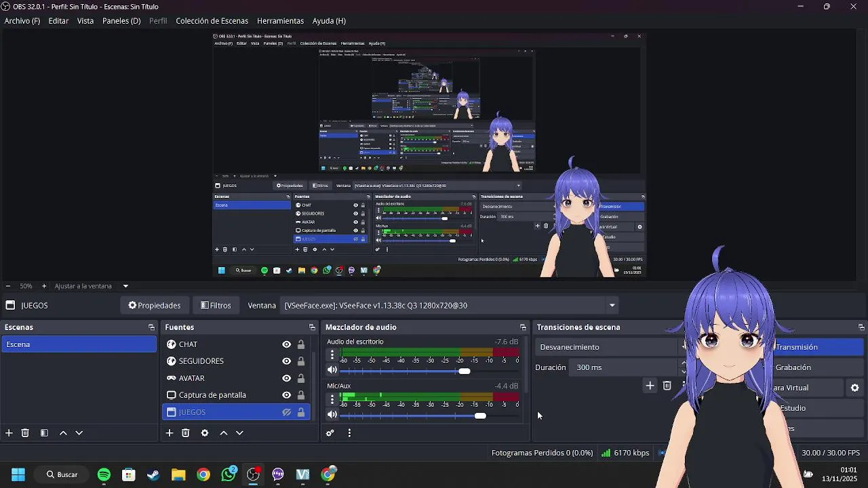Select Escena in scenes list
The height and width of the screenshot is (488, 868).
[x=79, y=344]
